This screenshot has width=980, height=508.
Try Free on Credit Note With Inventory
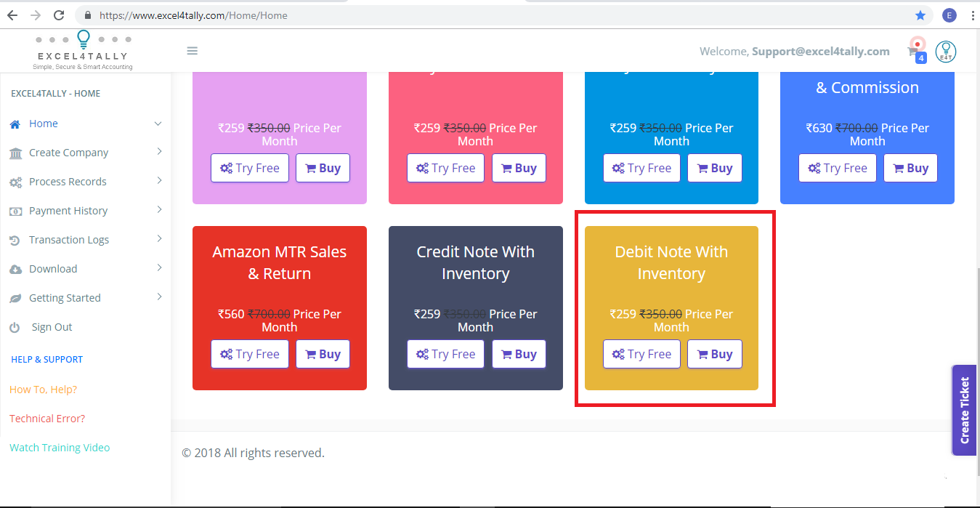445,354
